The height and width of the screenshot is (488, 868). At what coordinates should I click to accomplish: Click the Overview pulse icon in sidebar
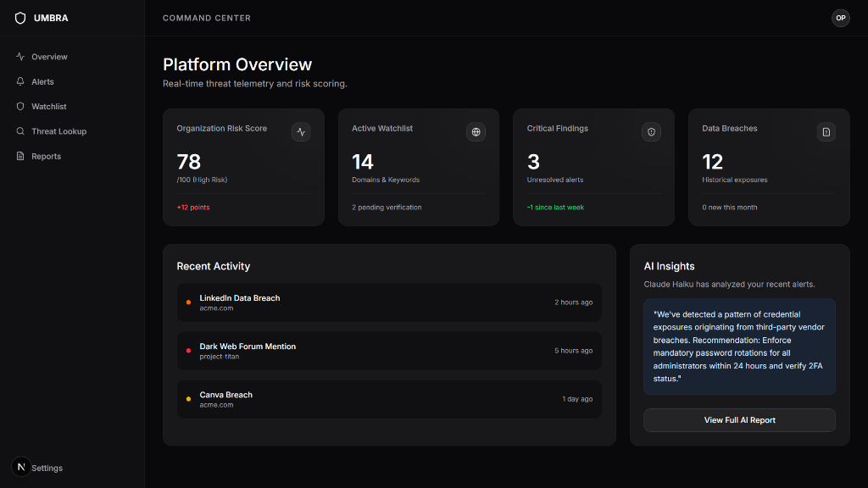(20, 57)
